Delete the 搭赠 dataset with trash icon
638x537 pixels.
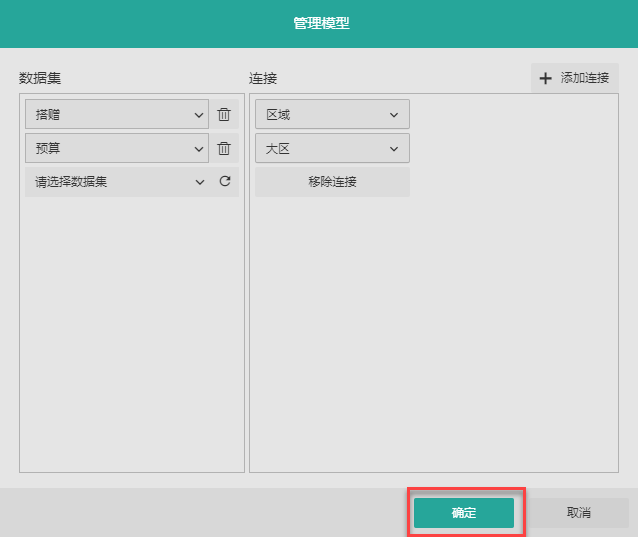click(224, 114)
